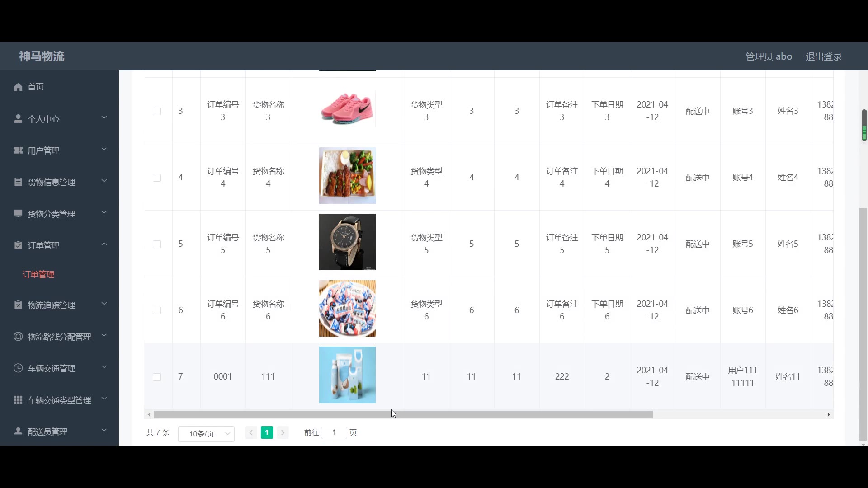
Task: Open the 物流路线分配管理 menu
Action: [59, 337]
